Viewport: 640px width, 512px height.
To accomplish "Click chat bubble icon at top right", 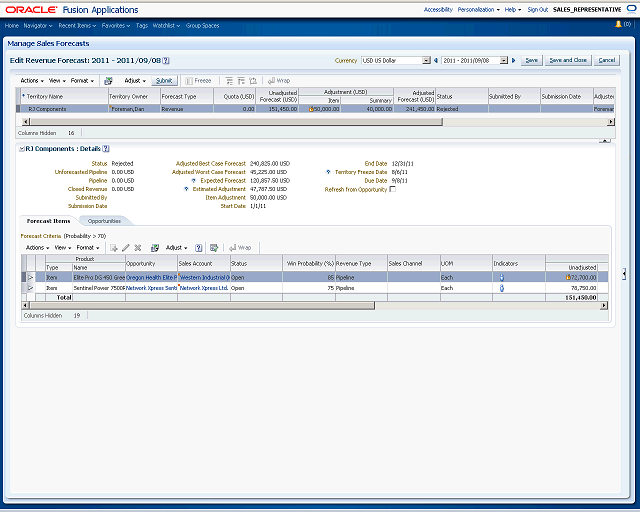I will point(631,9).
